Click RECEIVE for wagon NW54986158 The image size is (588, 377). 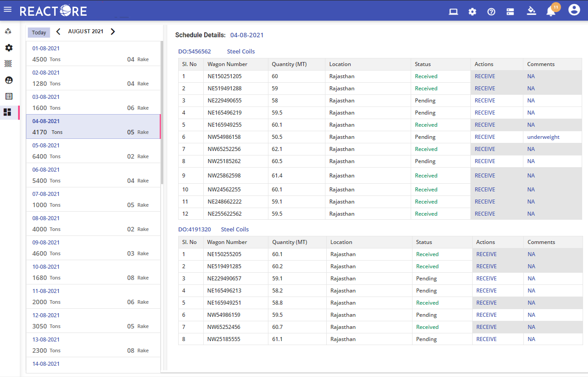tap(485, 137)
